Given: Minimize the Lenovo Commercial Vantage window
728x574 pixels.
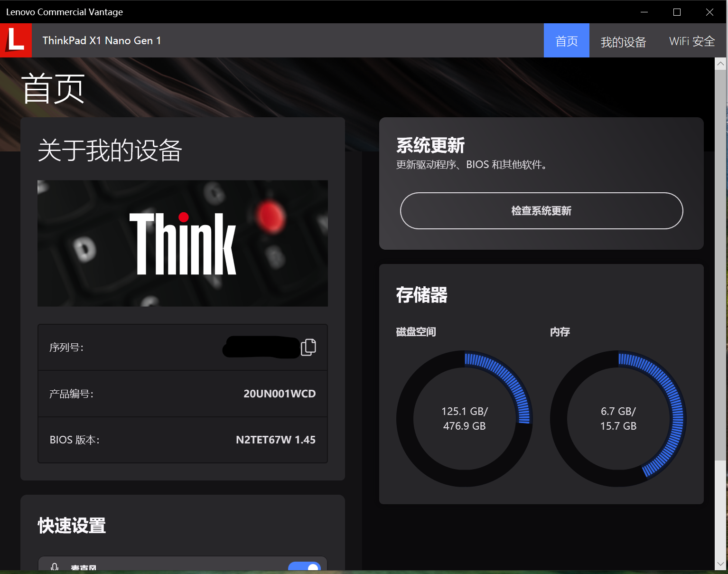Looking at the screenshot, I should (x=644, y=12).
